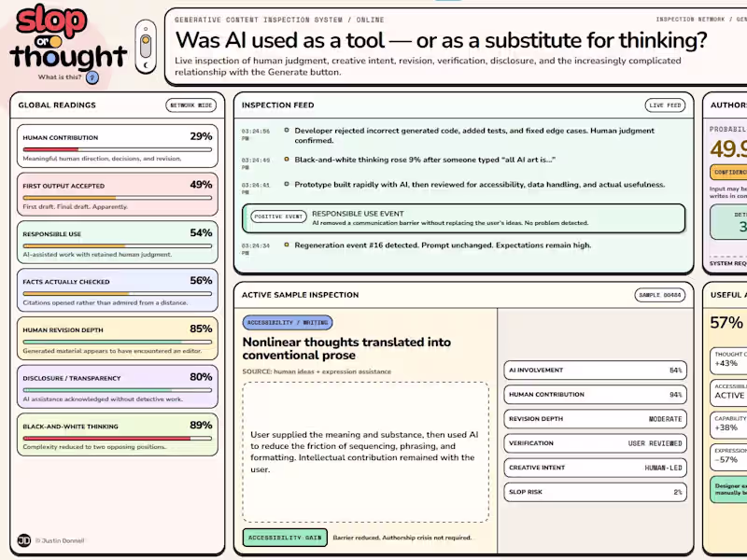
Task: Open the DISCLOSURE / TRANSPARENCY card title
Action: coord(72,378)
